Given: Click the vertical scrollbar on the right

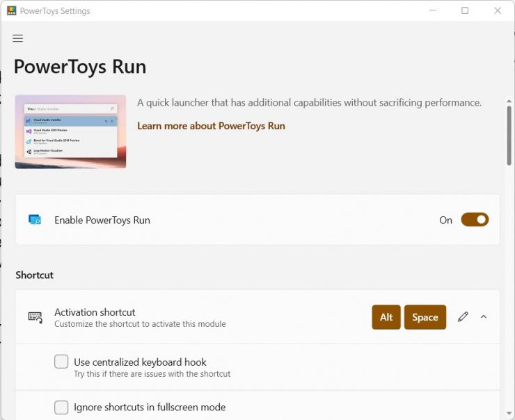Looking at the screenshot, I should tap(509, 136).
